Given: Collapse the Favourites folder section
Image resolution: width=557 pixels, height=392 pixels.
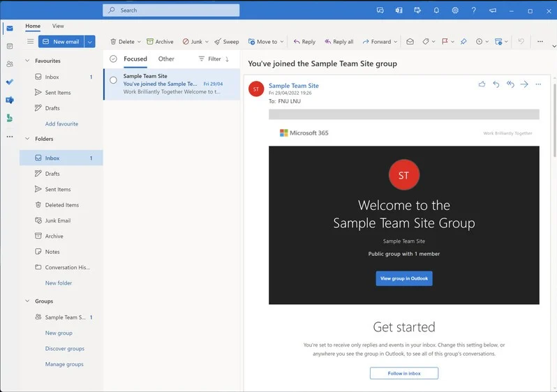Looking at the screenshot, I should click(x=27, y=61).
